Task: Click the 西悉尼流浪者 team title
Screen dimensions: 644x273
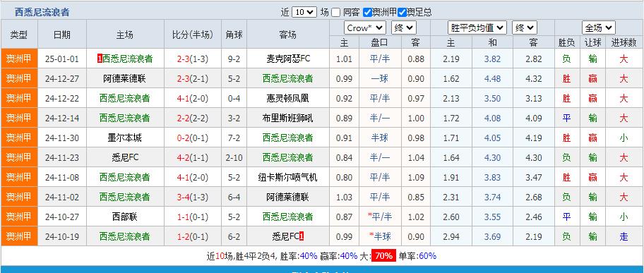Action: pos(42,12)
